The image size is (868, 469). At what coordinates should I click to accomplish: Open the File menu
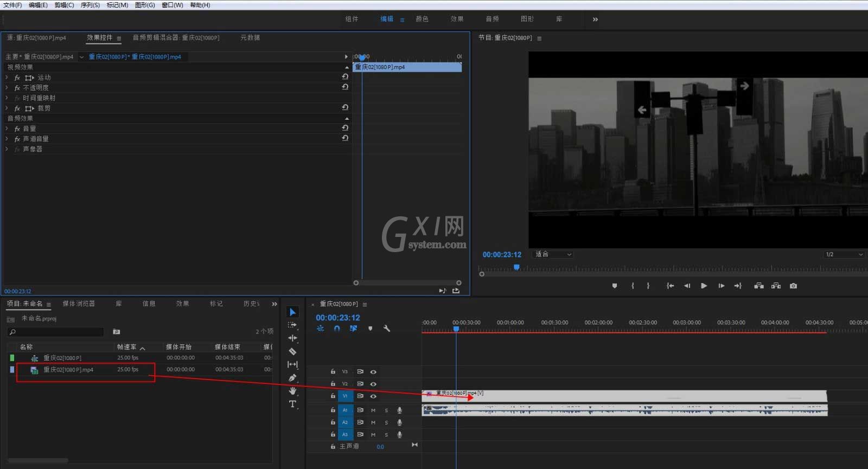point(12,5)
